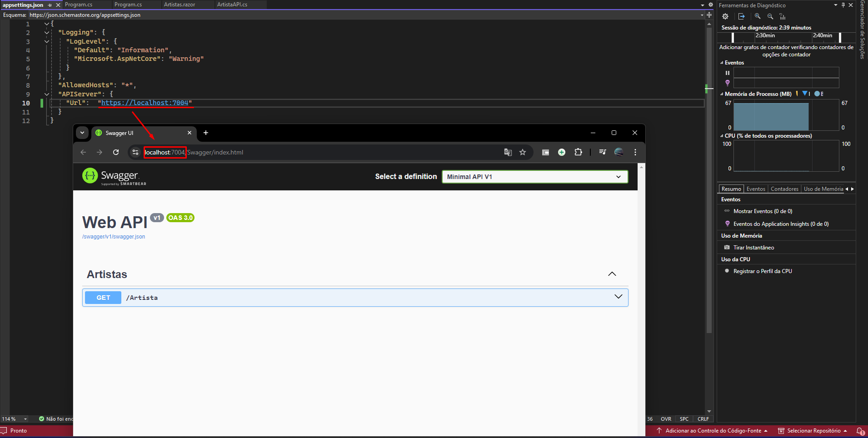Switch to the ArtistaAPI.cs editor tab
Screen dimensions: 868x438
click(x=232, y=5)
